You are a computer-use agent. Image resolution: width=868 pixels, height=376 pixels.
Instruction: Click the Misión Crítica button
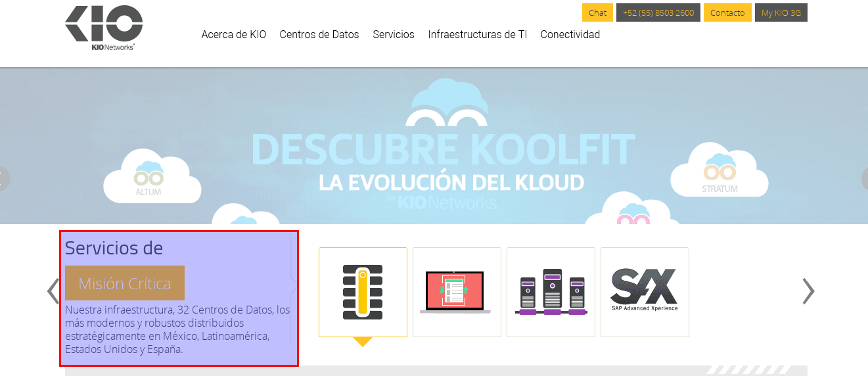pos(125,283)
